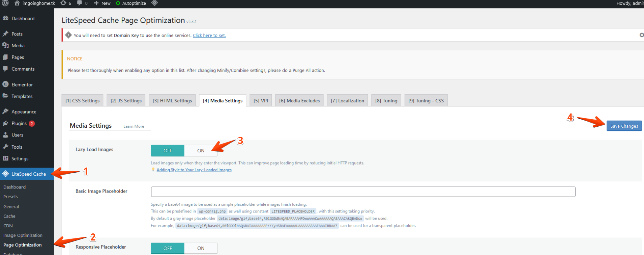Click the LiteSpeed diamond icon in admin bar
The height and width of the screenshot is (255, 644).
tap(154, 3)
